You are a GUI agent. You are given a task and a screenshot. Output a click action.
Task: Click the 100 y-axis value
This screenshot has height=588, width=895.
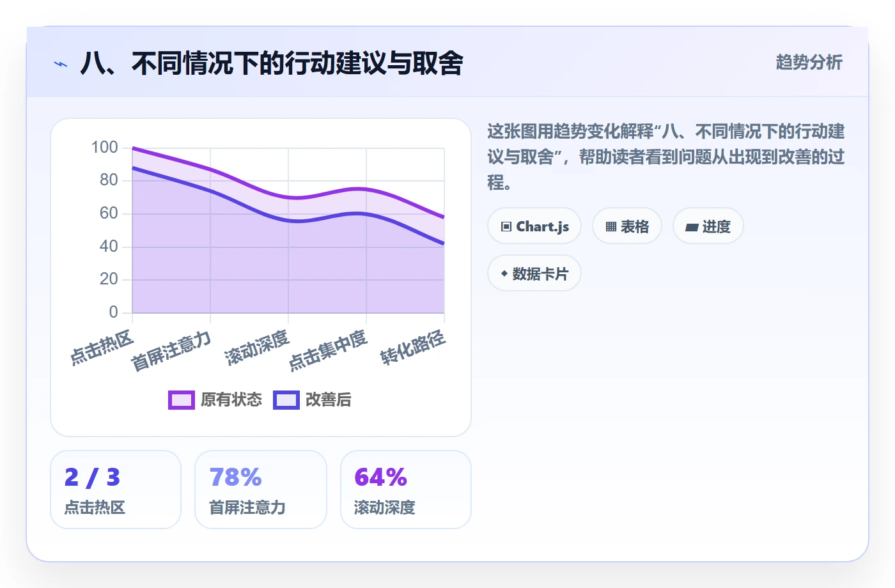point(104,148)
